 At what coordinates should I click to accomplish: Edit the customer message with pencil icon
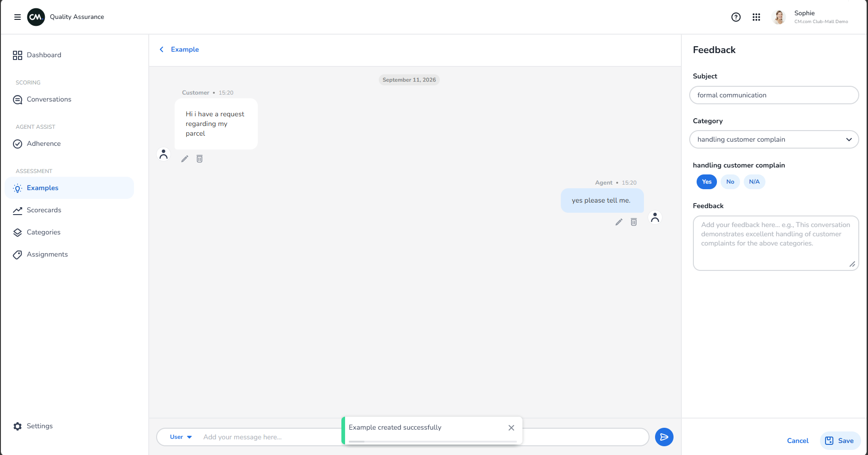point(185,159)
